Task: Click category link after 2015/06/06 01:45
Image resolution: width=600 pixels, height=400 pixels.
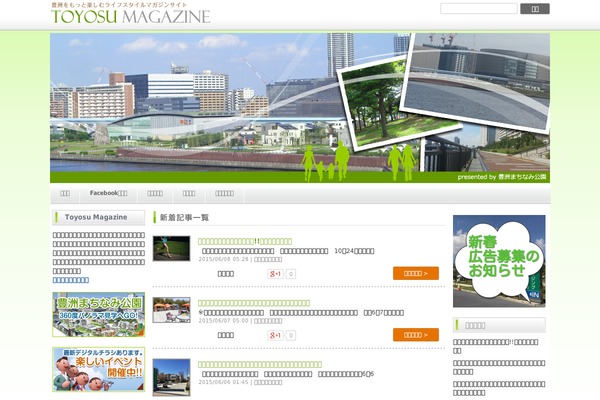Action: tap(268, 382)
